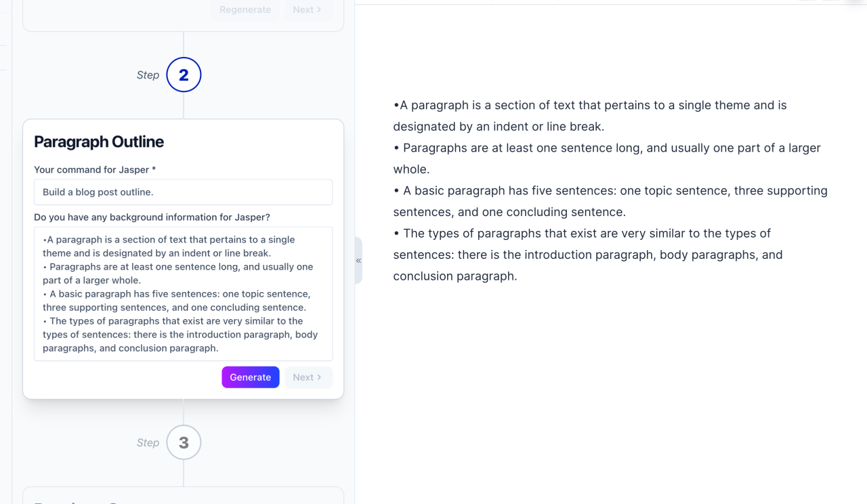
Task: Select the generated bullet about five sentences
Action: 610,201
